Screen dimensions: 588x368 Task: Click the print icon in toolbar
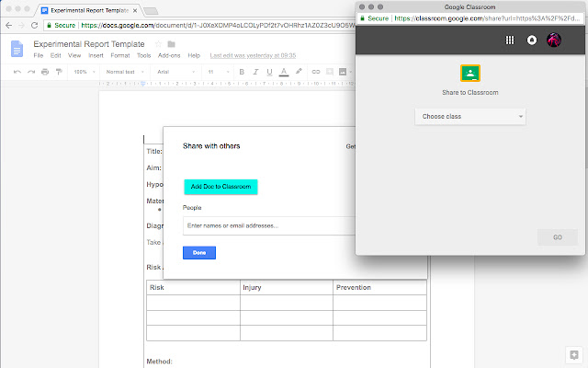point(45,71)
